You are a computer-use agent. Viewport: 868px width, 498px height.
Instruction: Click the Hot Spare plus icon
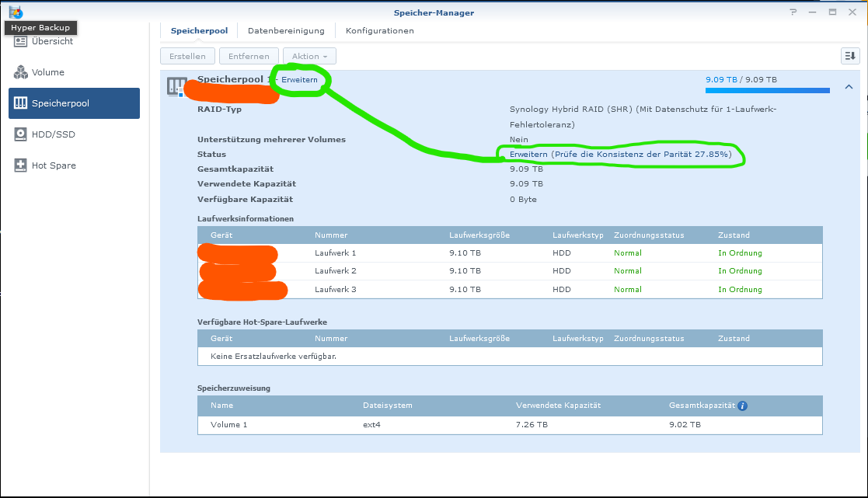click(20, 165)
